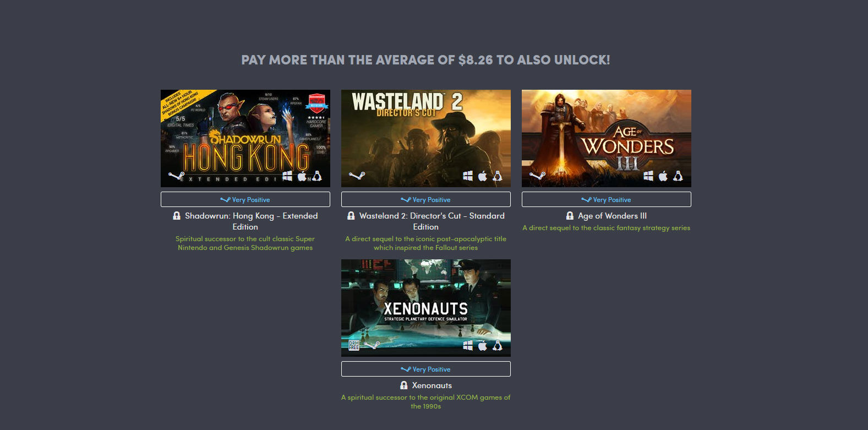Click lock icon beside Wasteland 2 title

[x=351, y=216]
